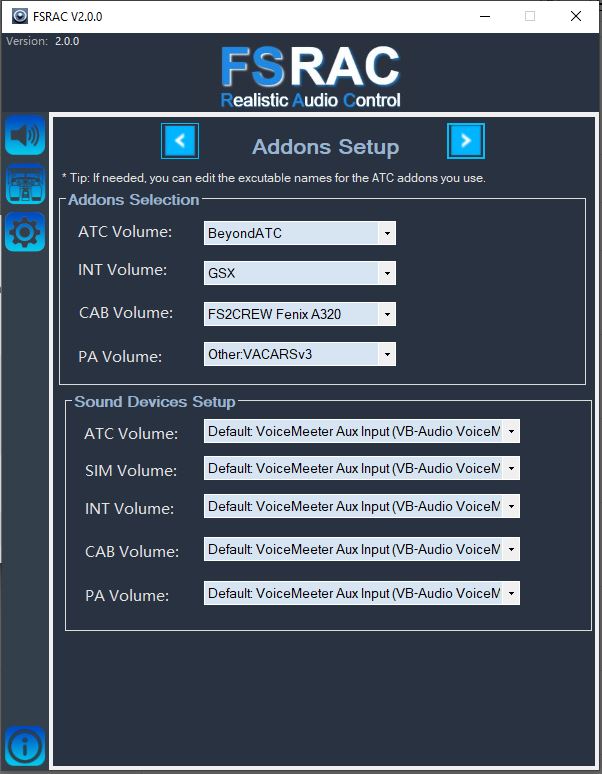602x774 pixels.
Task: Close the FSRAC window
Action: [576, 16]
